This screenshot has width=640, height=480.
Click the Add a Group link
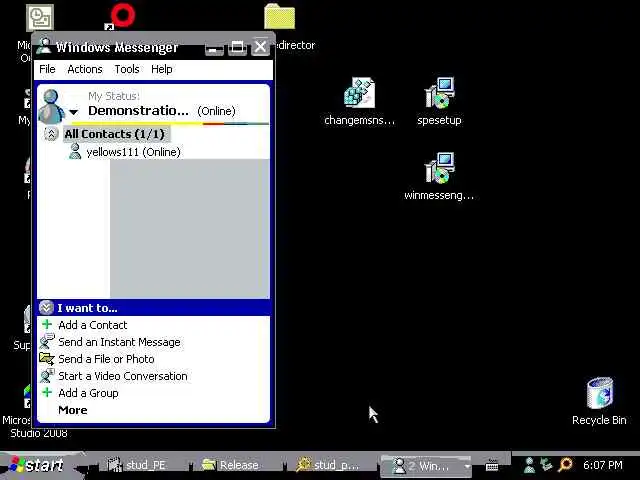pos(88,393)
